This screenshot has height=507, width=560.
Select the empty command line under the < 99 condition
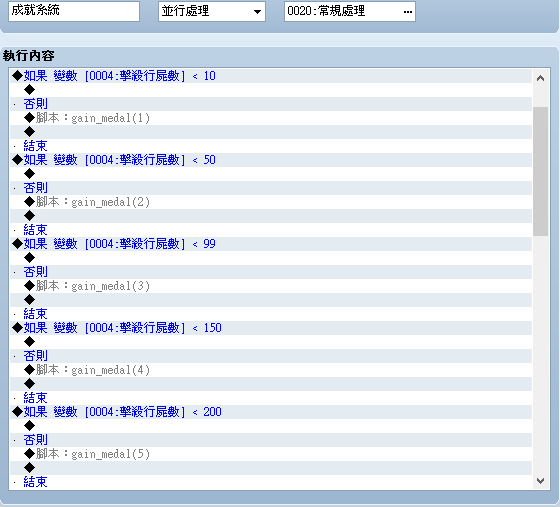(x=271, y=258)
